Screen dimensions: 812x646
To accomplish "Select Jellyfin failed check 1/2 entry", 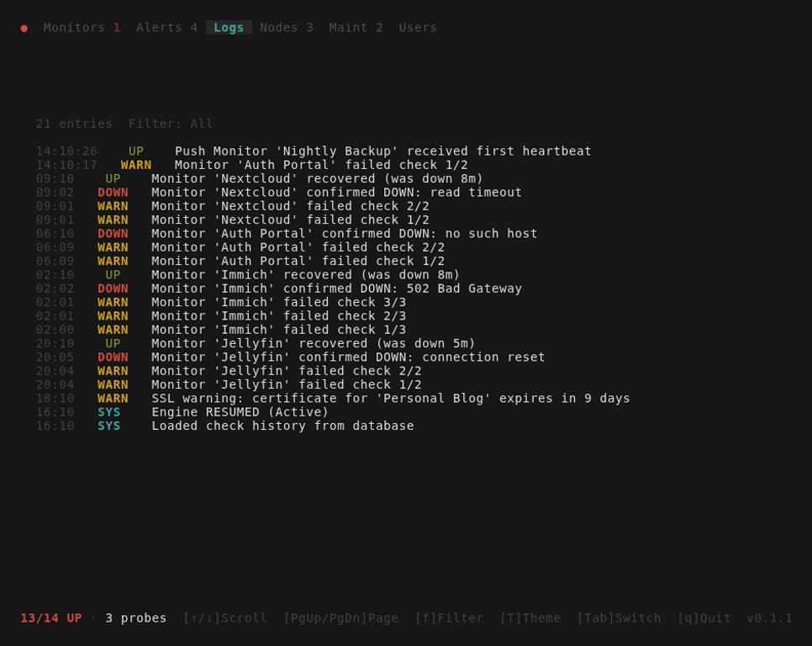I will point(229,385).
